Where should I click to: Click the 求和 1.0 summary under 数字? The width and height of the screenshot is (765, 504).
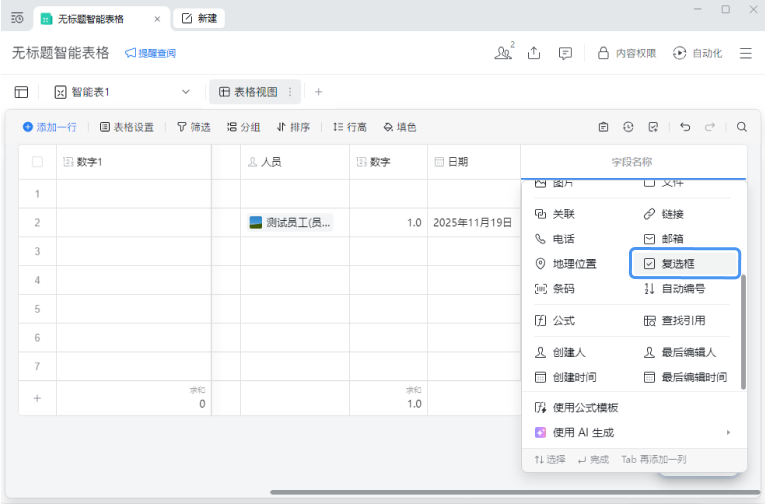click(x=389, y=398)
